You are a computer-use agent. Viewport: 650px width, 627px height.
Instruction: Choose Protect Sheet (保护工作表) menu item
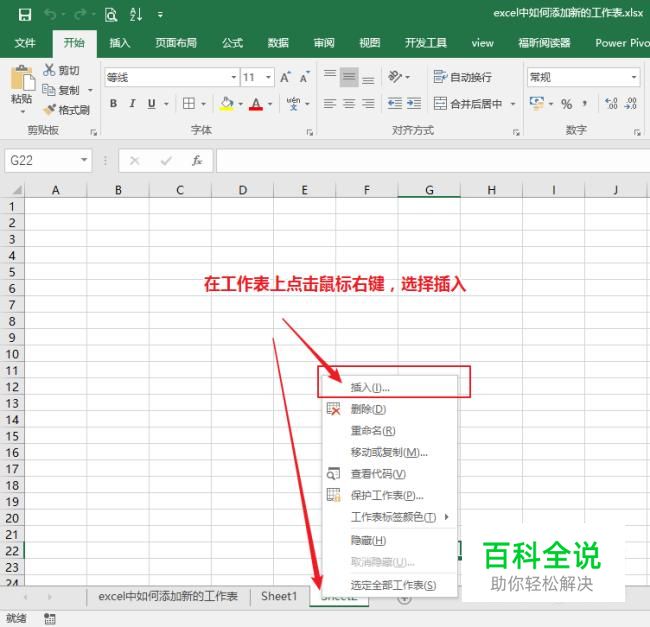pyautogui.click(x=389, y=496)
